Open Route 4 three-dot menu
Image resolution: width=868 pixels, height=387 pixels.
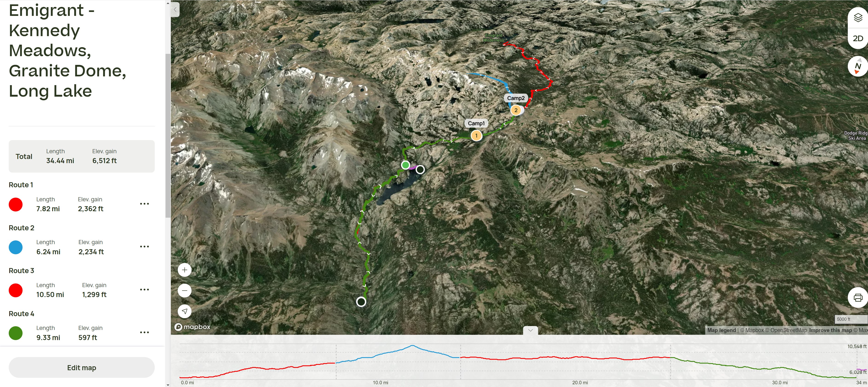(145, 332)
